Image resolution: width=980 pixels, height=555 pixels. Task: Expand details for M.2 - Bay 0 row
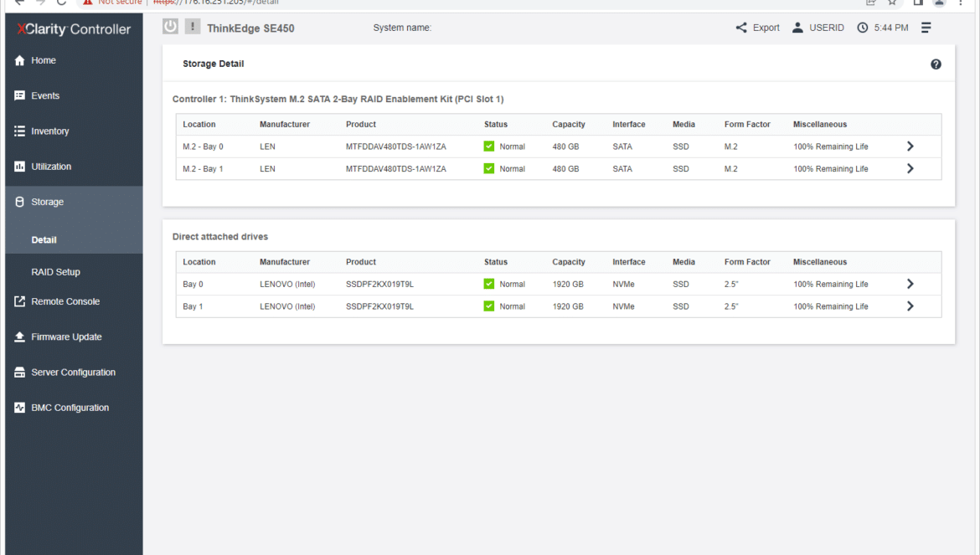pyautogui.click(x=910, y=146)
